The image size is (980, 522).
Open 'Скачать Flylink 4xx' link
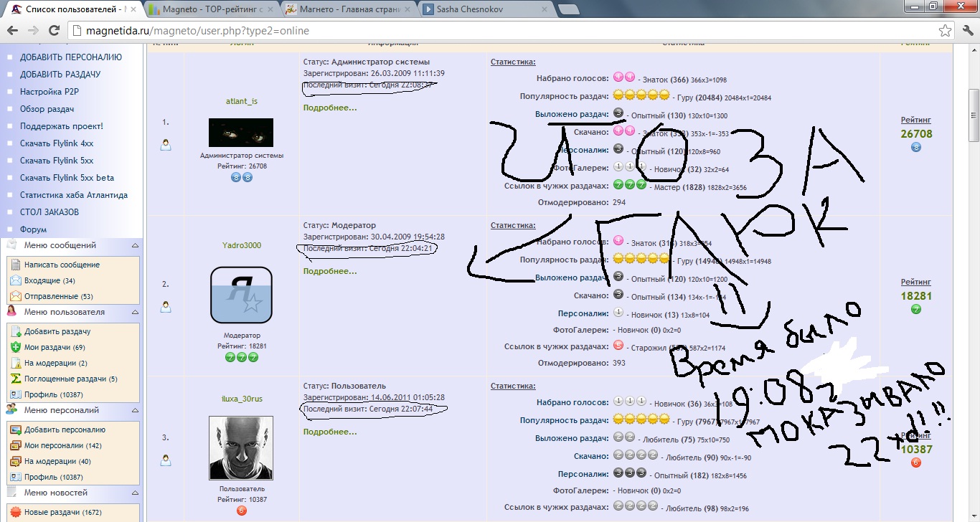[57, 143]
